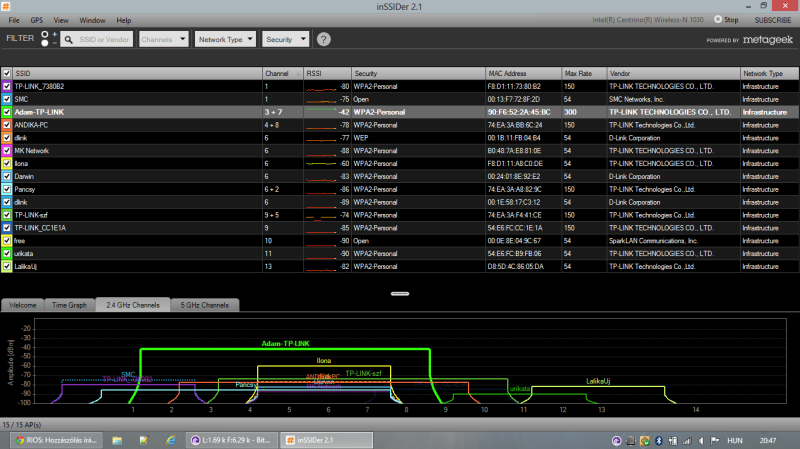This screenshot has height=449, width=800.
Task: Sort by the Max Rate column header
Action: pos(584,73)
